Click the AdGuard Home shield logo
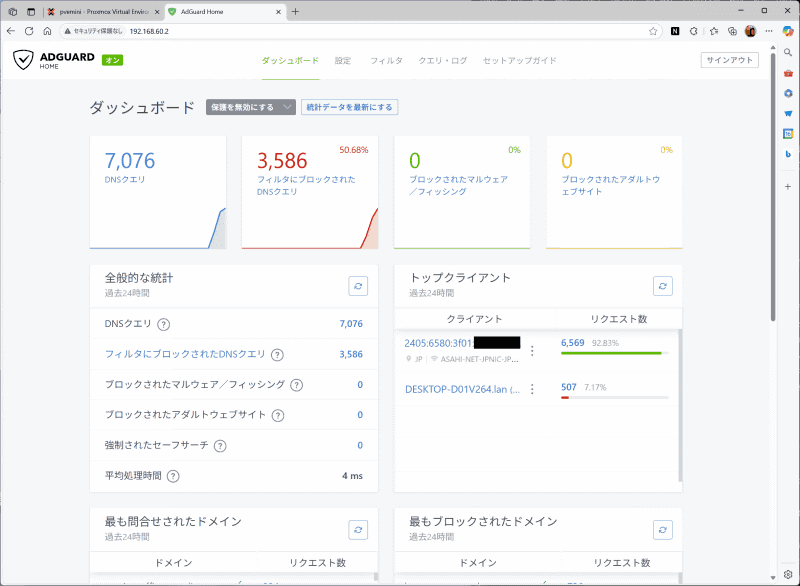The width and height of the screenshot is (800, 586). [24, 60]
